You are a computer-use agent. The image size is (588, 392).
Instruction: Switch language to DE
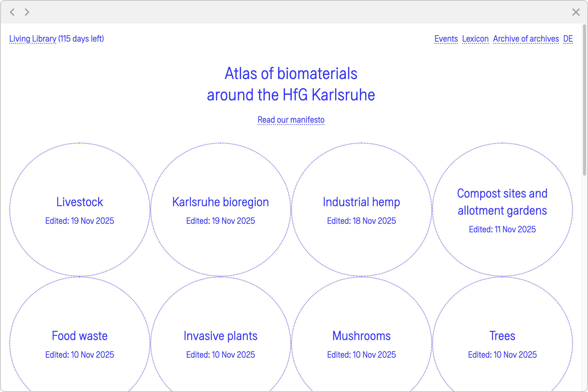tap(568, 39)
